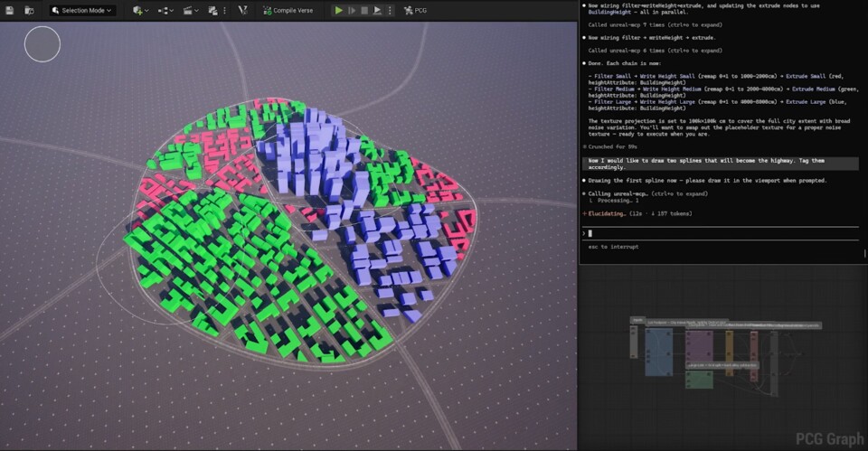
Task: Click the terminal prompt input line
Action: (x=720, y=233)
